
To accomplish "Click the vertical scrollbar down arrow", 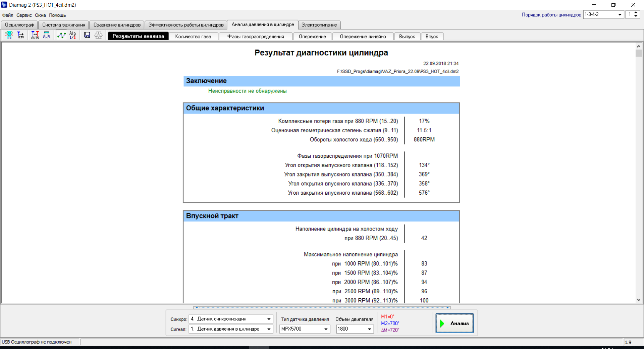I will [639, 300].
